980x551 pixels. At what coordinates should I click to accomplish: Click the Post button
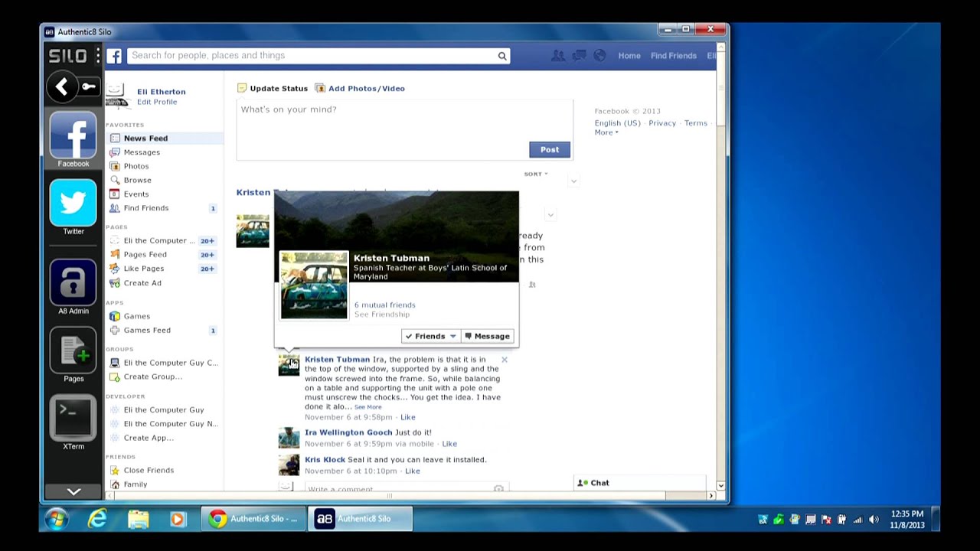[x=550, y=150]
